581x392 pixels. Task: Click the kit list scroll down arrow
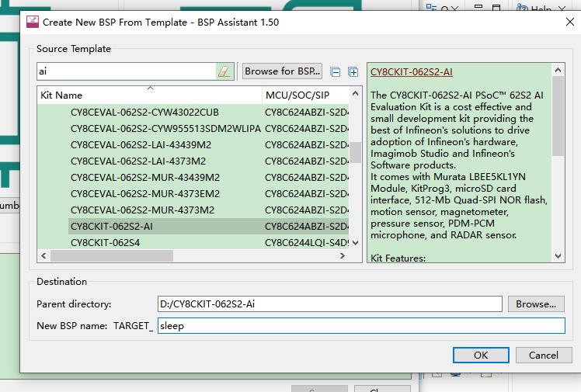355,242
